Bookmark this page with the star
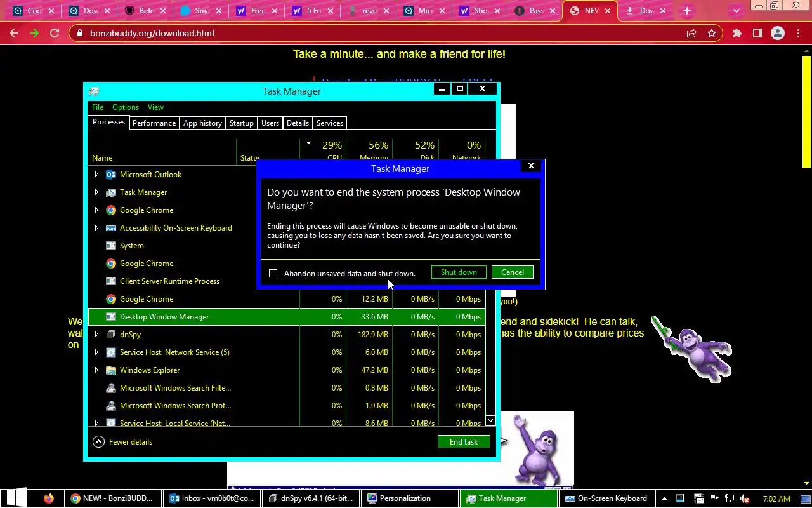Image resolution: width=812 pixels, height=508 pixels. 712,33
